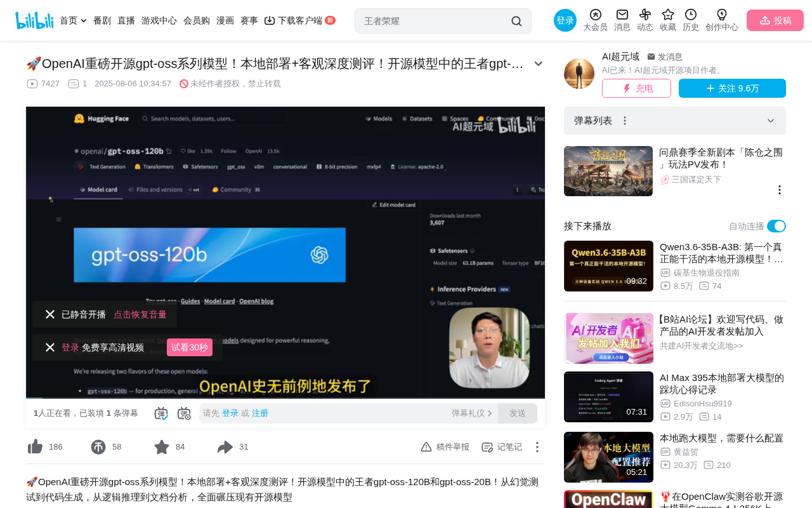Click 注册 link in danmaku bar

(x=260, y=413)
